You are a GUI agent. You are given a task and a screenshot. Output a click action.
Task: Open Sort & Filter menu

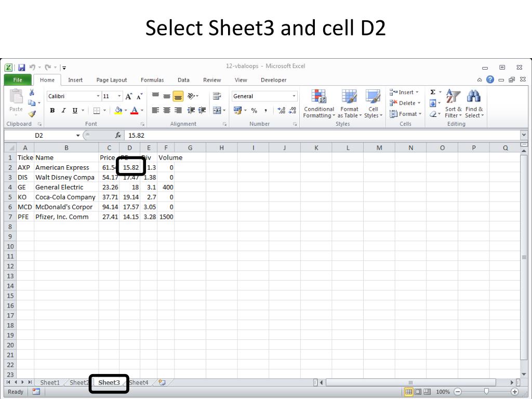pyautogui.click(x=453, y=104)
